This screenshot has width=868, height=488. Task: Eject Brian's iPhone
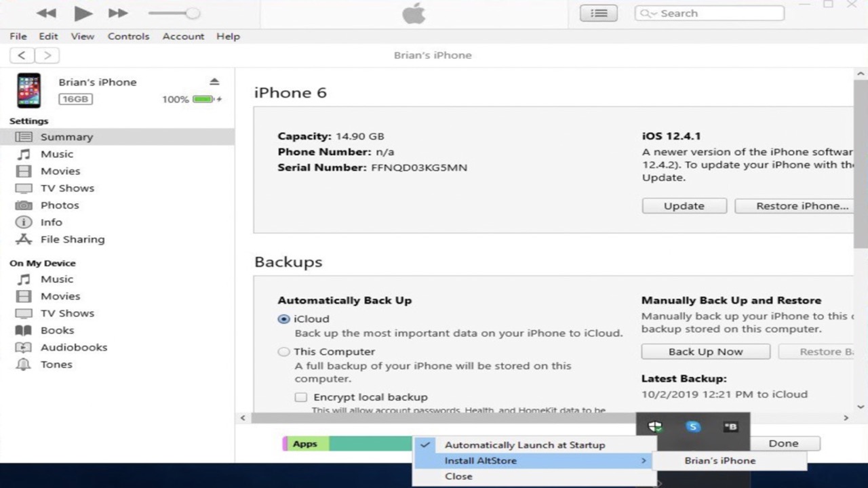pos(214,82)
